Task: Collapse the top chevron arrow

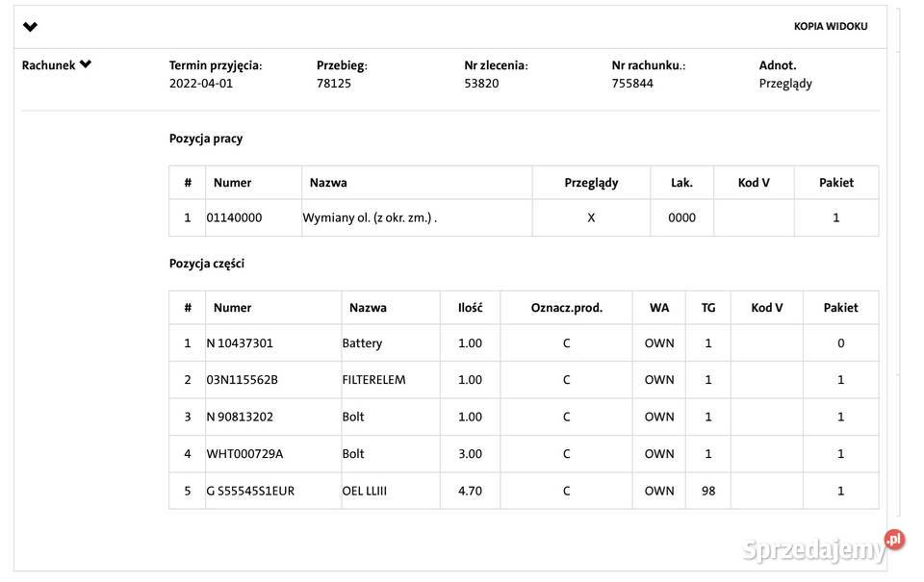Action: 30,27
